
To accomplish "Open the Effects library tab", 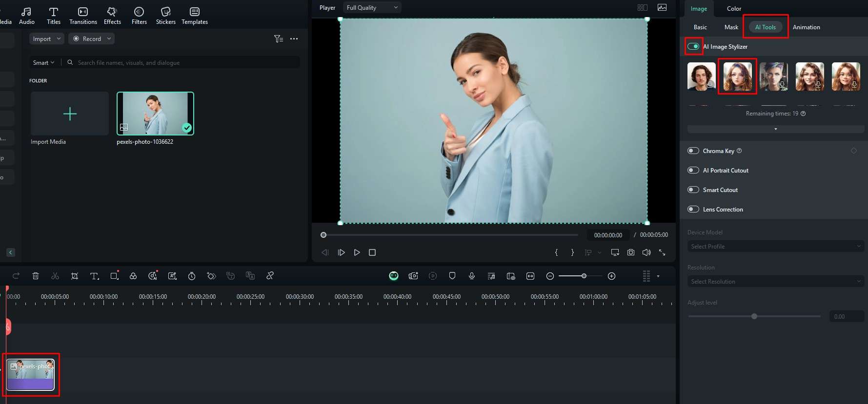I will (112, 16).
